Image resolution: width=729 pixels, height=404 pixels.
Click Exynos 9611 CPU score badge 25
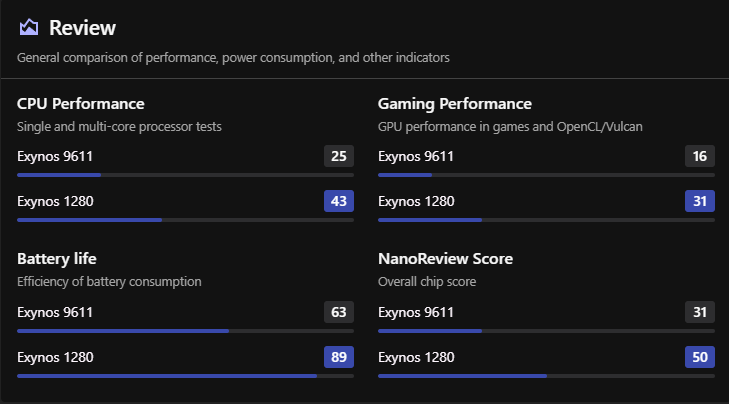(x=339, y=156)
